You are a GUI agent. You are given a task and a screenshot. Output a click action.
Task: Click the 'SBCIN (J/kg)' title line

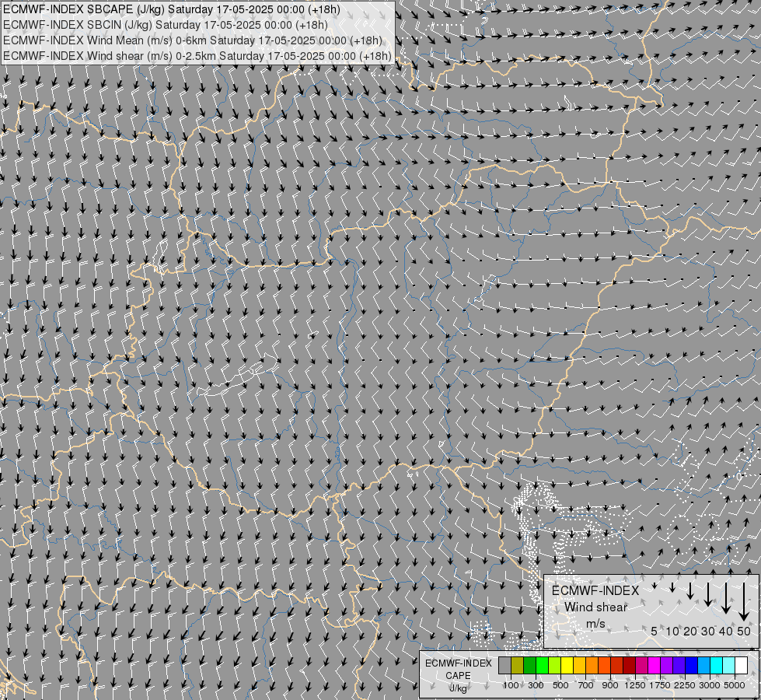[166, 25]
